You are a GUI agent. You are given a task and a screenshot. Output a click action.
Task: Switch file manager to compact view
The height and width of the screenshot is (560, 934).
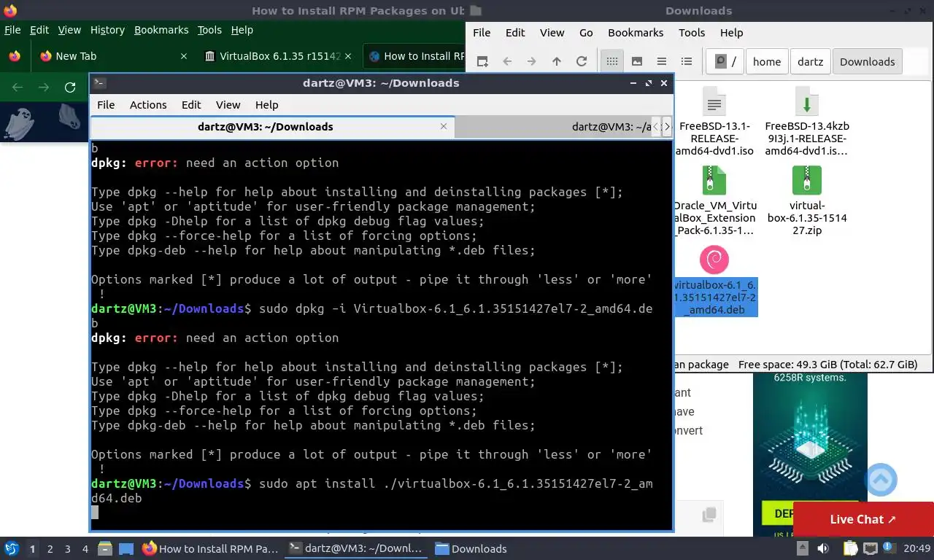point(662,61)
